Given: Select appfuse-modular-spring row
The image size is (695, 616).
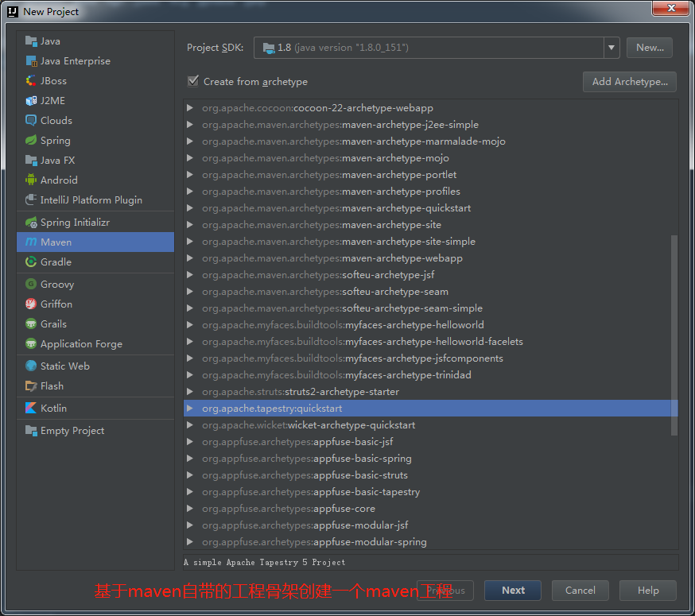Looking at the screenshot, I should pyautogui.click(x=431, y=542).
